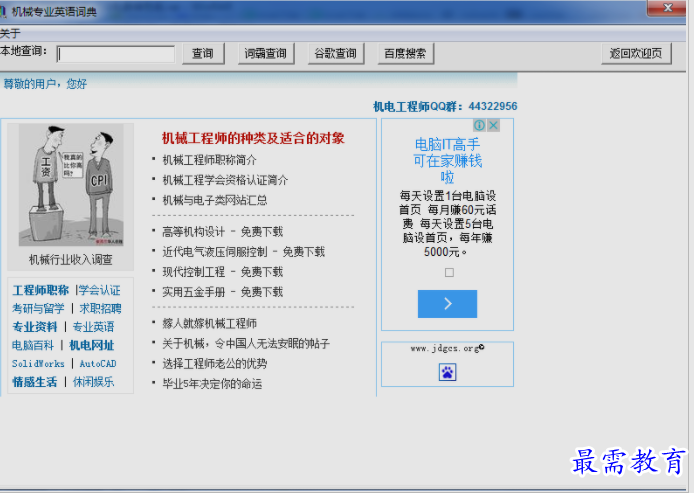The width and height of the screenshot is (694, 493).
Task: Click the Baidu paw icon
Action: pos(447,372)
